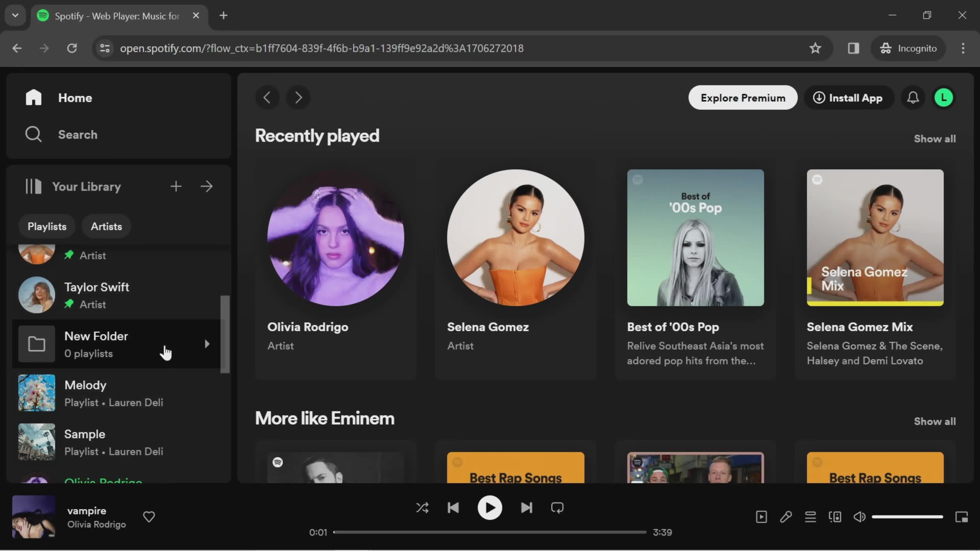
Task: Show all recently played items
Action: [934, 139]
